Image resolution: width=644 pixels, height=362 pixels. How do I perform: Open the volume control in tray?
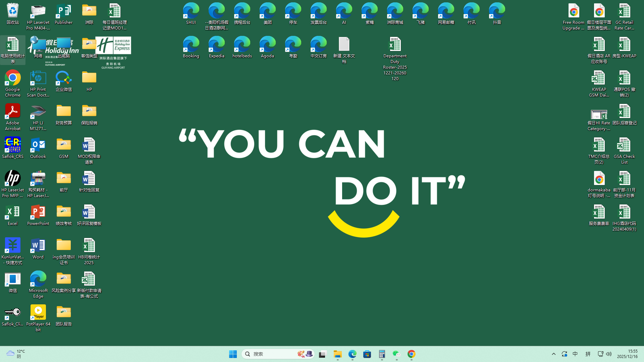(x=609, y=354)
